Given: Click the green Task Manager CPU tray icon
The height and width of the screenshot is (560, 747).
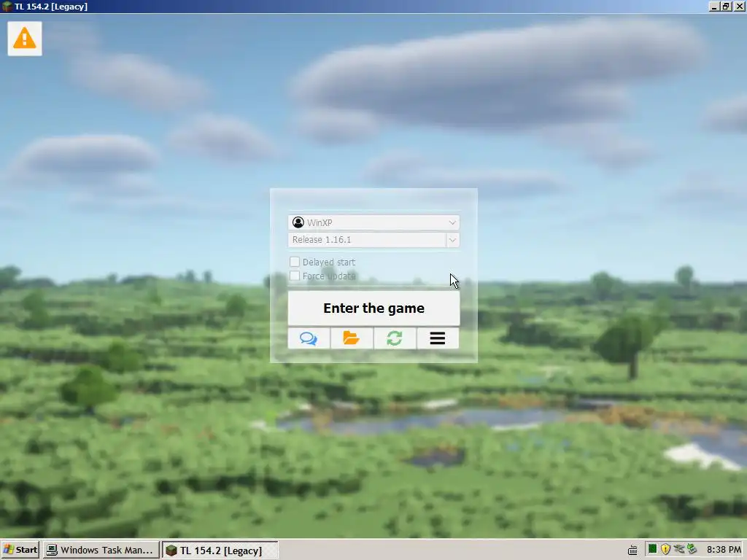Looking at the screenshot, I should pyautogui.click(x=653, y=549).
